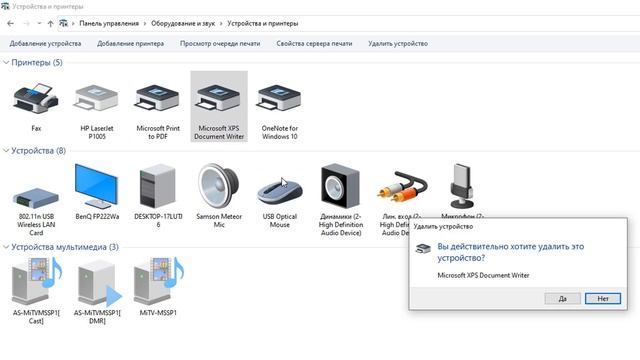Select the Samson Meteor Mic device

219,186
